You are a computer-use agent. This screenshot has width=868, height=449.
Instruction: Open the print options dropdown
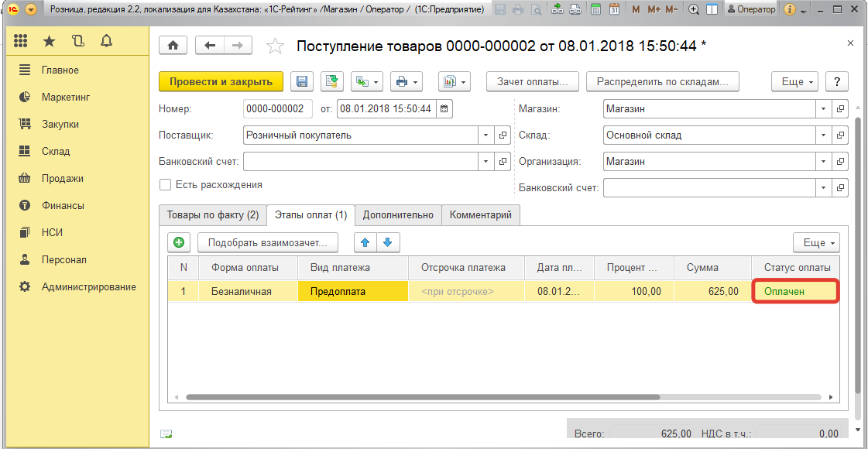pyautogui.click(x=406, y=81)
